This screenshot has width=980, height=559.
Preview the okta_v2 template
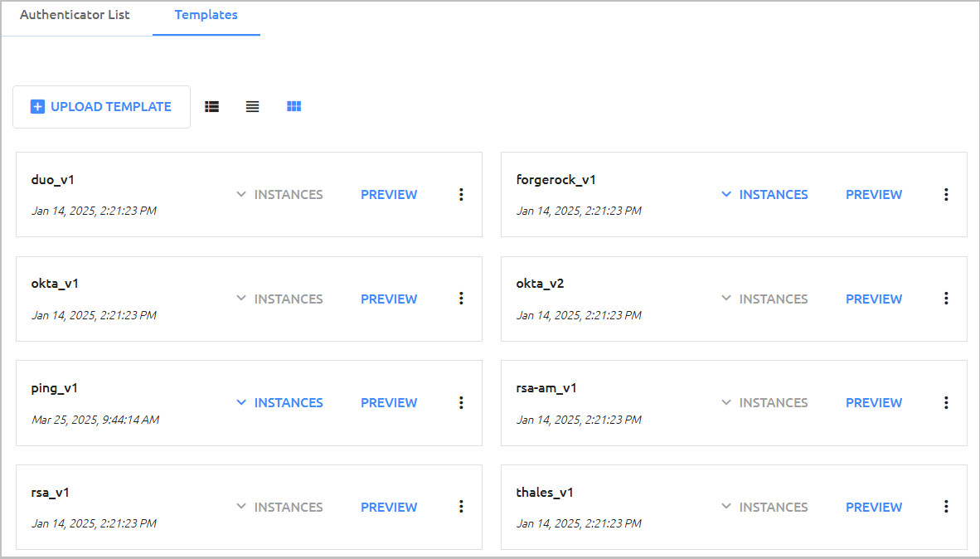click(874, 299)
